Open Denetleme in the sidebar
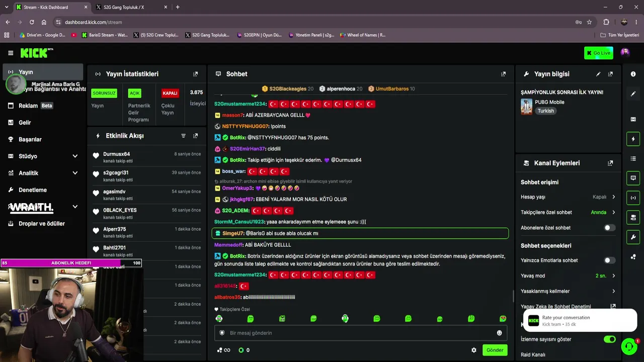This screenshot has width=644, height=362. (43, 190)
